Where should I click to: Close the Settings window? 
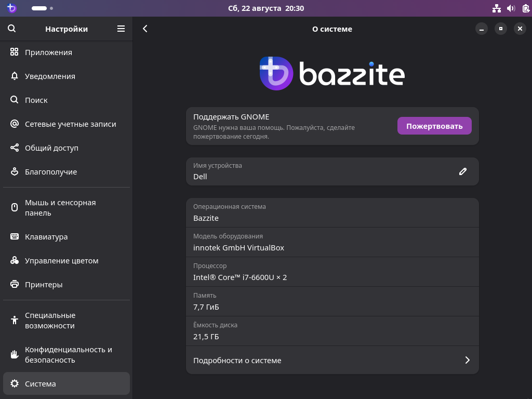point(520,29)
